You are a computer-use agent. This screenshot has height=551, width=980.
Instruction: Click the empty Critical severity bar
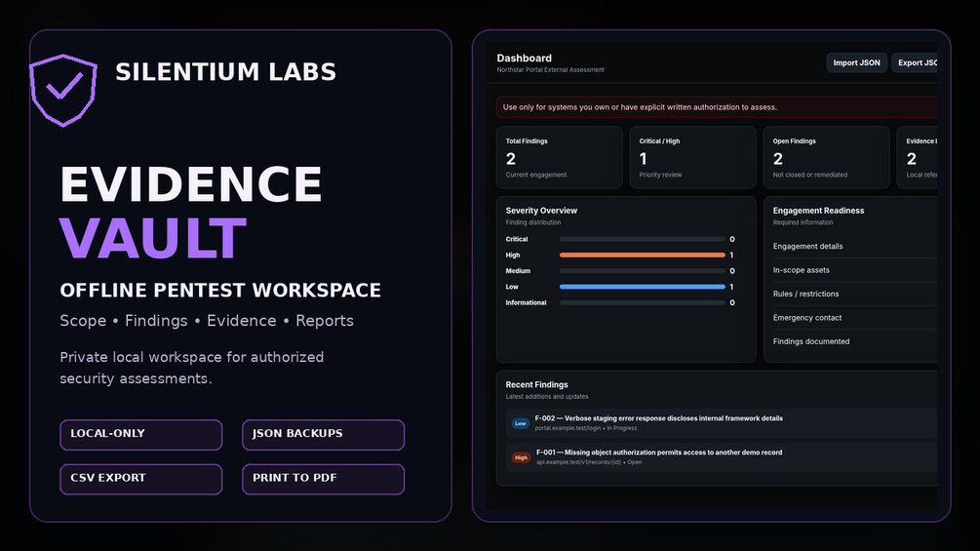click(643, 239)
